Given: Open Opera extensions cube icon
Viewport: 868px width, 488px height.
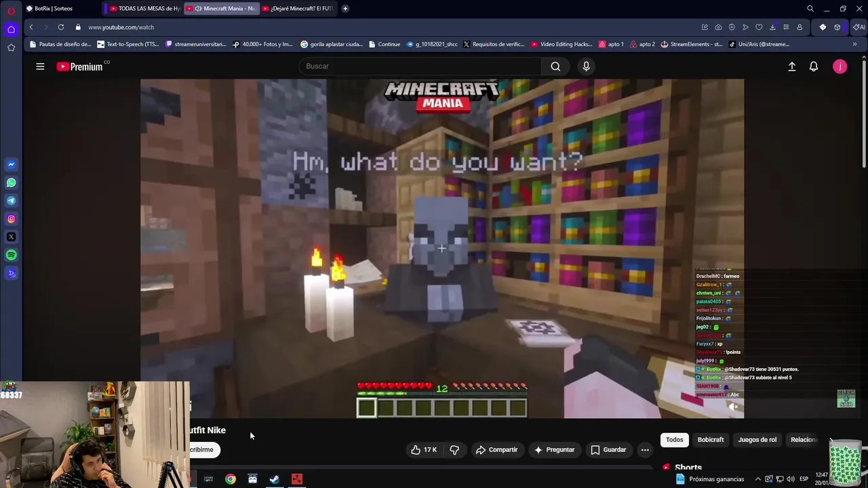Looking at the screenshot, I should [x=837, y=27].
